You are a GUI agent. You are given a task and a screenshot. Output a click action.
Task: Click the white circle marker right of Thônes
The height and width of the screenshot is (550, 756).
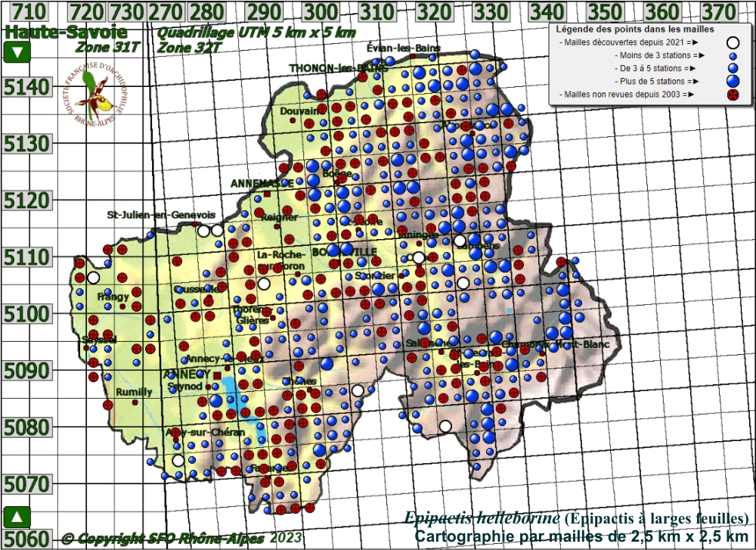pos(358,390)
